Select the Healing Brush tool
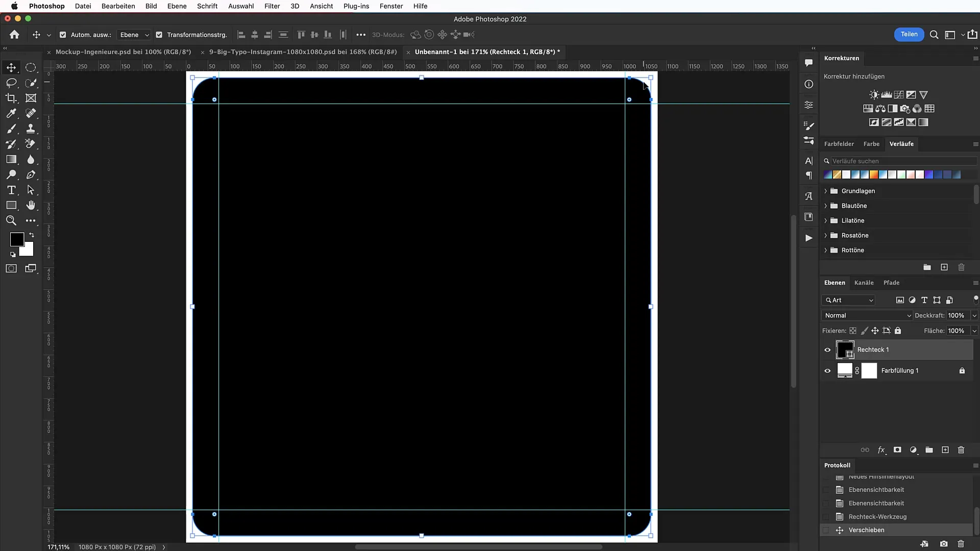Image resolution: width=980 pixels, height=551 pixels. click(x=31, y=113)
